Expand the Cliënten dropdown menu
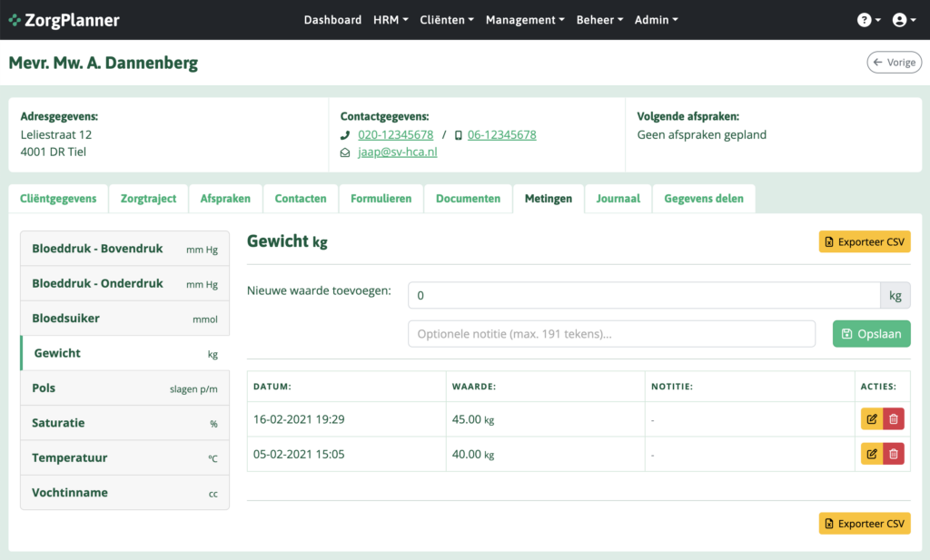 pos(447,20)
